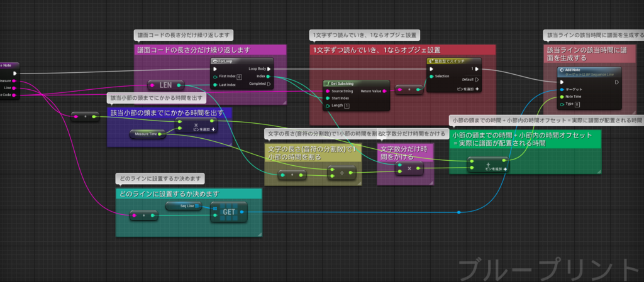Select the divide node in yellow comment

pyautogui.click(x=341, y=173)
